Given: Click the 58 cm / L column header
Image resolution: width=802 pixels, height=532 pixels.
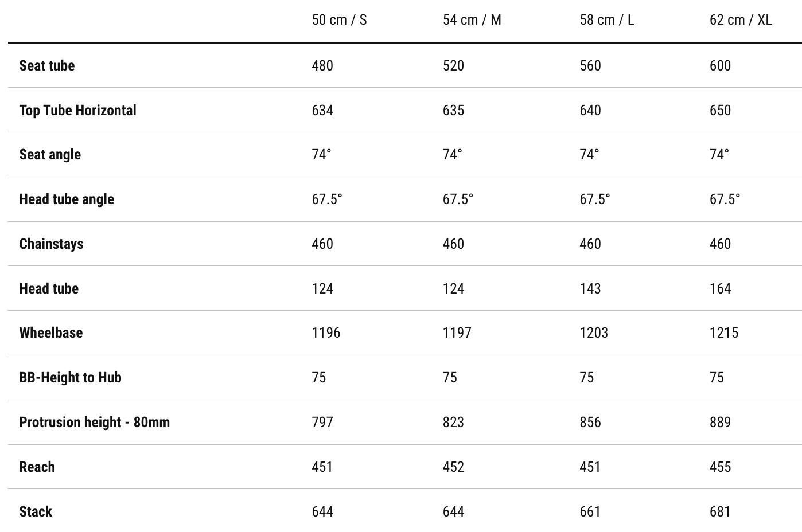Looking at the screenshot, I should [x=606, y=20].
